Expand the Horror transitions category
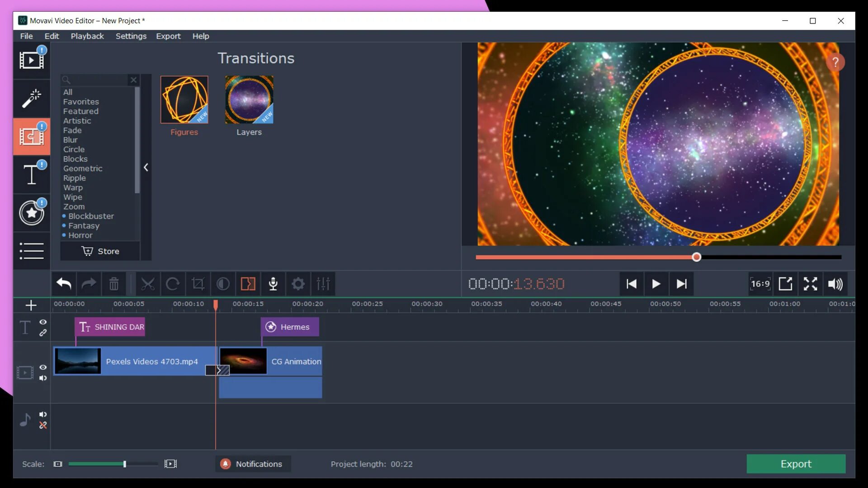 tap(80, 235)
